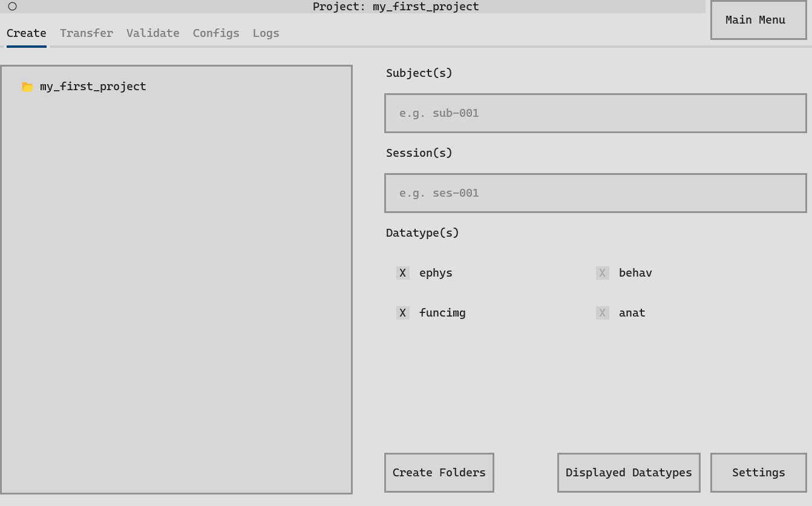Click the circle command palette icon
The image size is (812, 506).
click(x=12, y=7)
